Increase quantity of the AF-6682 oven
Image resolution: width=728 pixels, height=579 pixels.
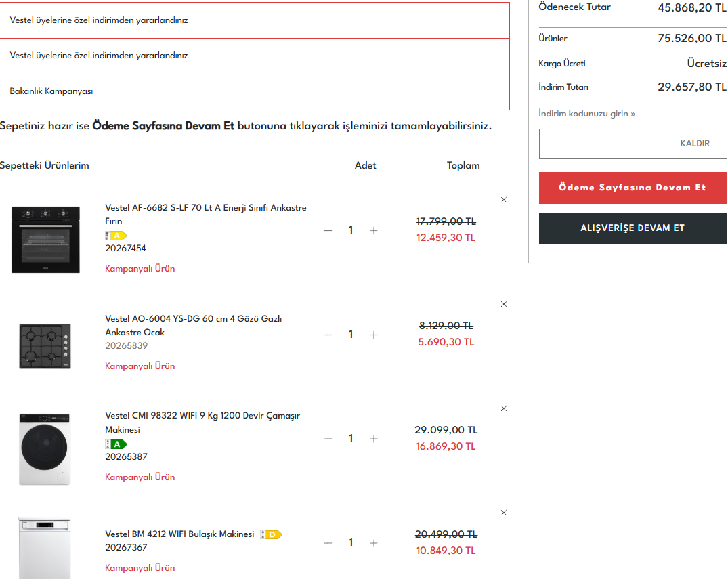[x=374, y=230]
